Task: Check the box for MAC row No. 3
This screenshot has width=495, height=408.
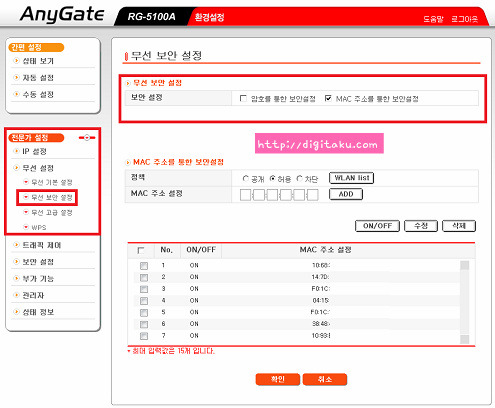Action: tap(144, 289)
